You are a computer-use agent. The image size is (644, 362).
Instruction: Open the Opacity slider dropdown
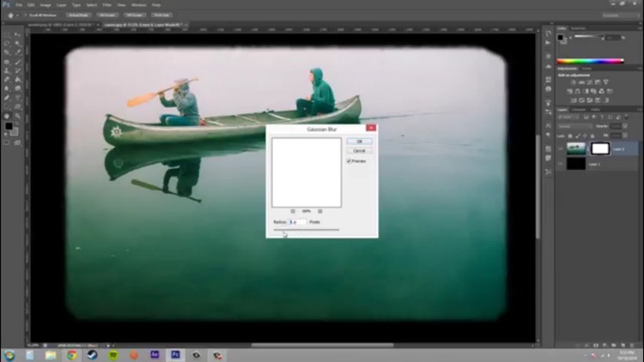[625, 126]
